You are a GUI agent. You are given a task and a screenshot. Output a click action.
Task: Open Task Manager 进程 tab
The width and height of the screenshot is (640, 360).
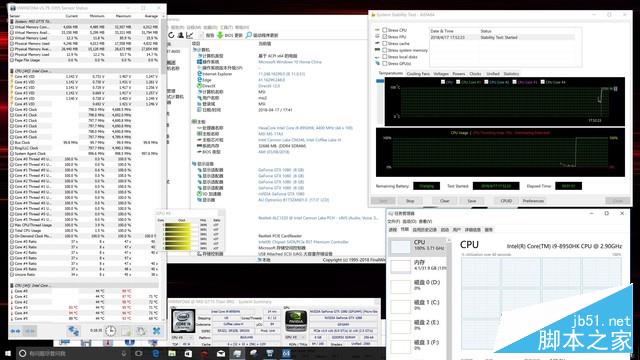point(393,230)
